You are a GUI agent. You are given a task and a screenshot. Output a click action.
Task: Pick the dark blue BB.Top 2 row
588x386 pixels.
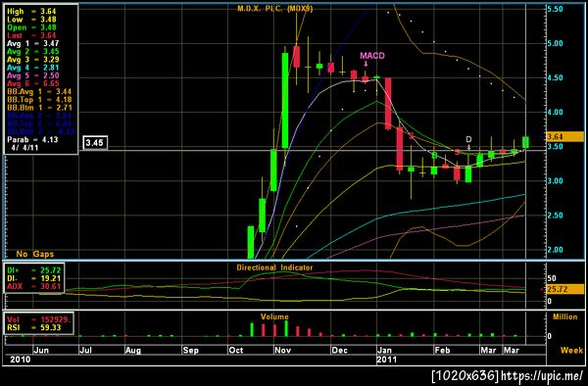click(x=39, y=123)
